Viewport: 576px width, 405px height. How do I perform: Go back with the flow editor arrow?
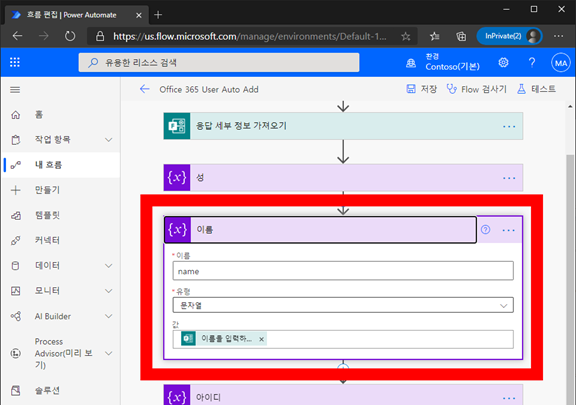pyautogui.click(x=145, y=89)
